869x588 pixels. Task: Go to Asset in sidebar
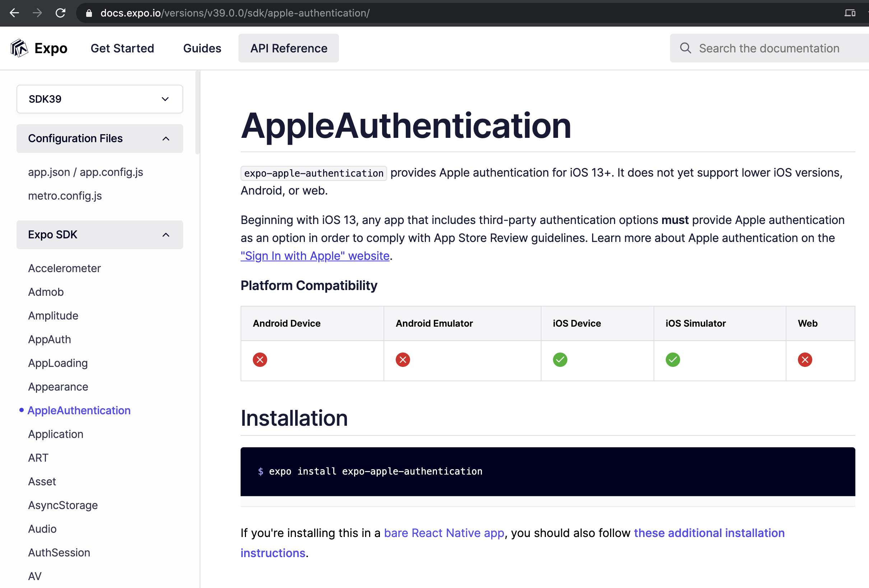pos(42,481)
